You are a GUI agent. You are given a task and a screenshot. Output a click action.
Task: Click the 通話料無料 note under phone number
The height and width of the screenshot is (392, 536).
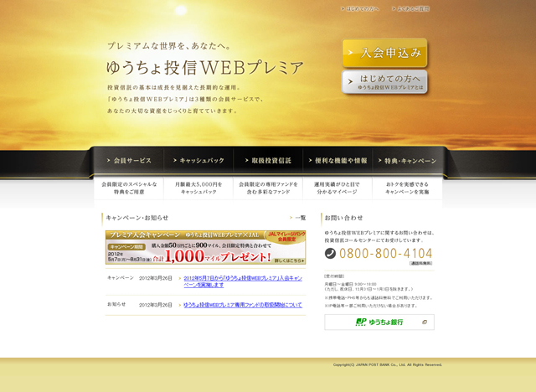pos(420,264)
